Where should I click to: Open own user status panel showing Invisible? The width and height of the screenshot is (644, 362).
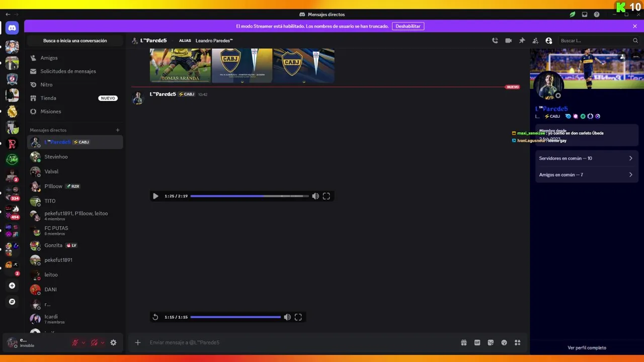(x=35, y=343)
